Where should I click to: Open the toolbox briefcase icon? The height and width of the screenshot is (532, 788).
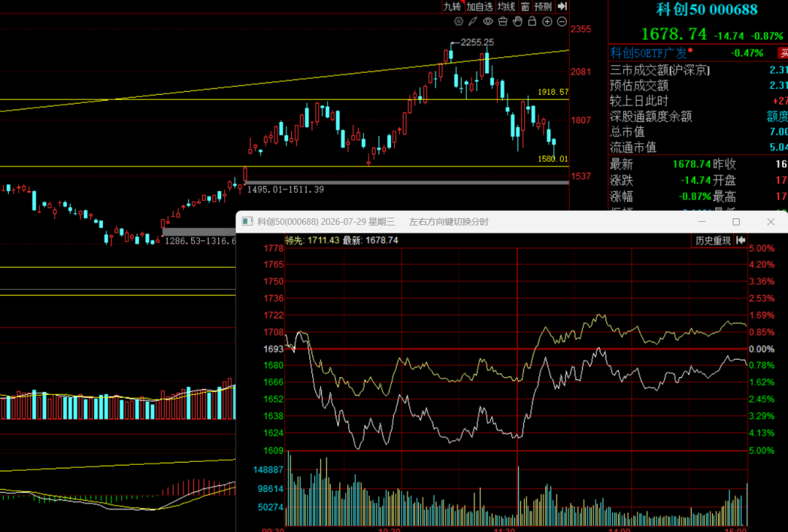503,22
